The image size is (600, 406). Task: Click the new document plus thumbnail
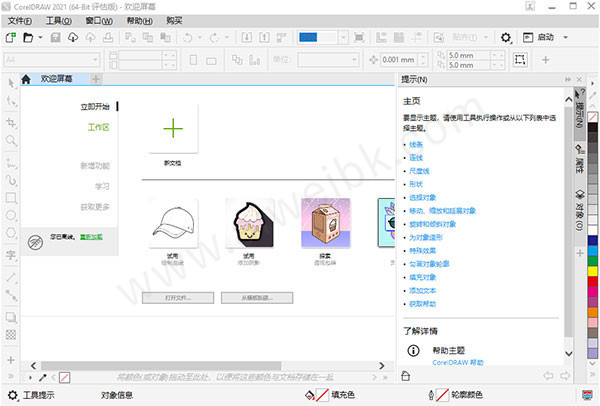point(173,128)
